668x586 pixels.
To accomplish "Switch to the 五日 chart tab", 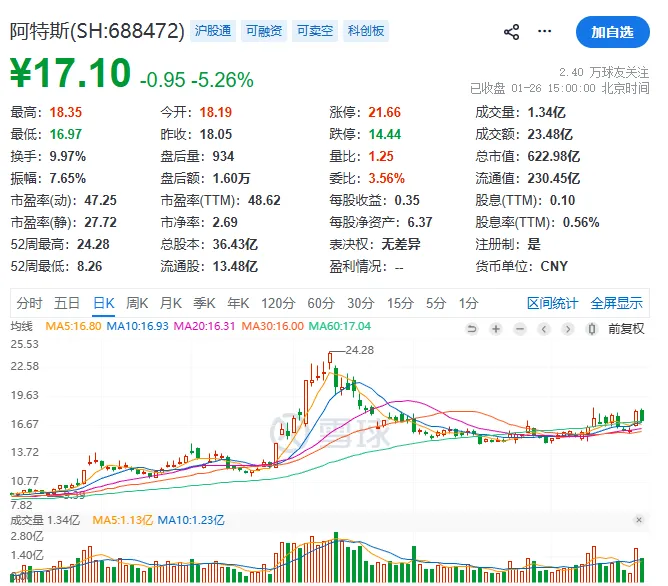I will (67, 303).
